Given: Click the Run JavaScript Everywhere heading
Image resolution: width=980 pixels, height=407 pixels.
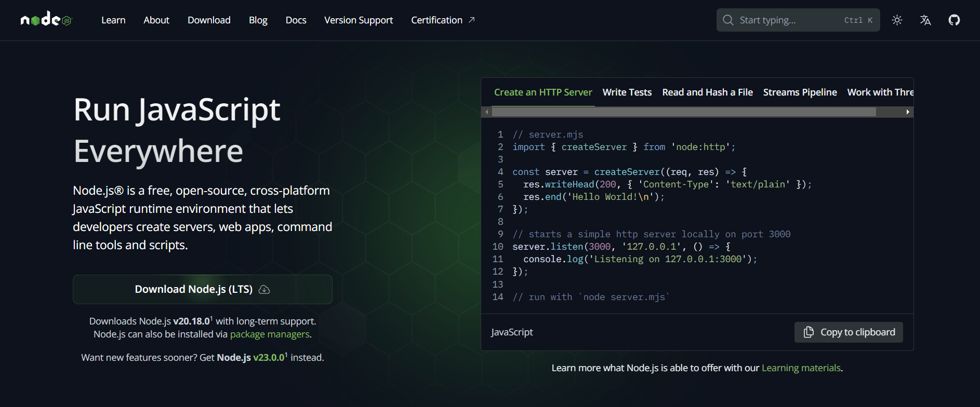Looking at the screenshot, I should pos(177,130).
